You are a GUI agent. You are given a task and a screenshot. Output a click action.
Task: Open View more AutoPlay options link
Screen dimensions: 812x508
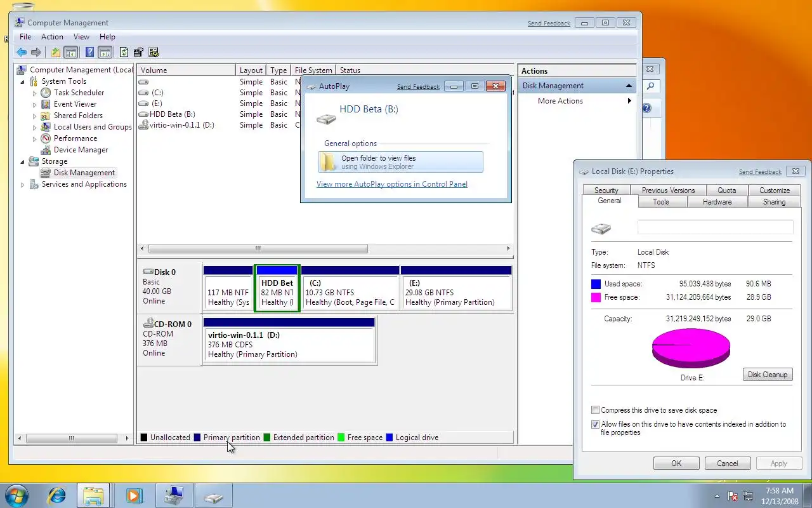392,184
